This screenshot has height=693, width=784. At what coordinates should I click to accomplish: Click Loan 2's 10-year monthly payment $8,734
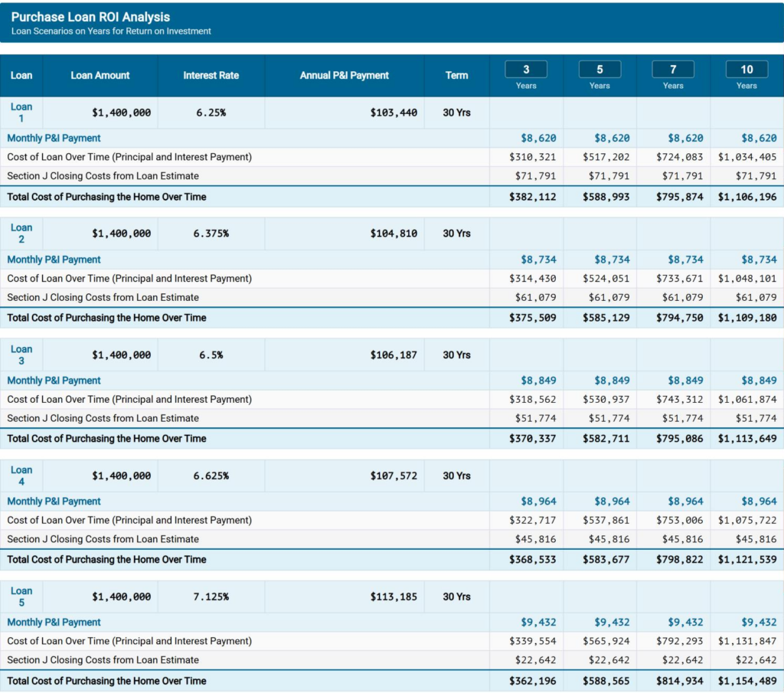pos(759,260)
